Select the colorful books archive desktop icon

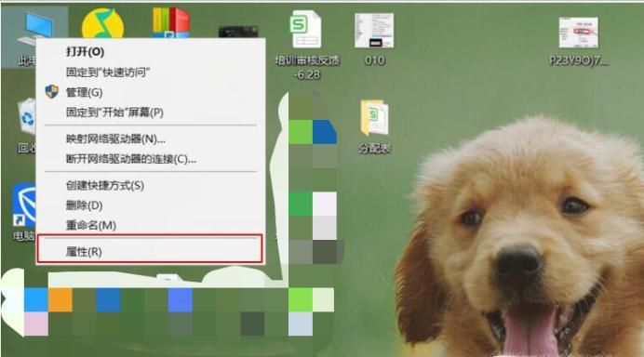tap(171, 22)
